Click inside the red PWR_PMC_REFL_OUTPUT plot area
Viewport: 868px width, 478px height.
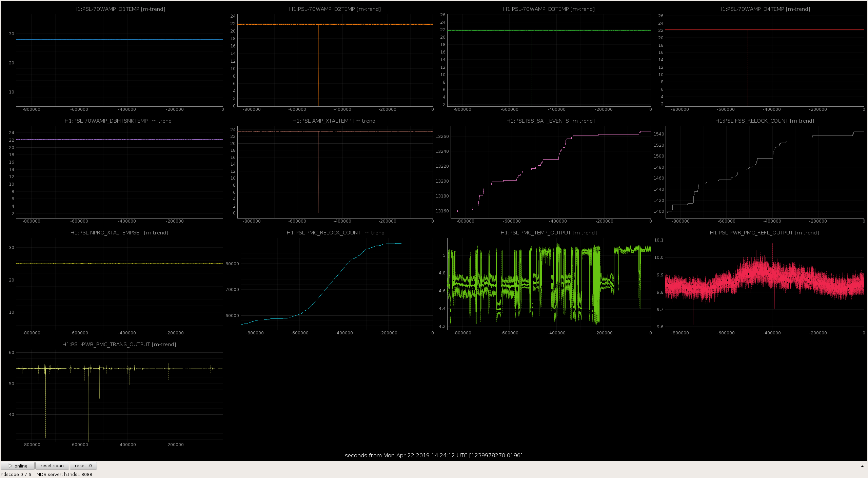[x=764, y=284]
